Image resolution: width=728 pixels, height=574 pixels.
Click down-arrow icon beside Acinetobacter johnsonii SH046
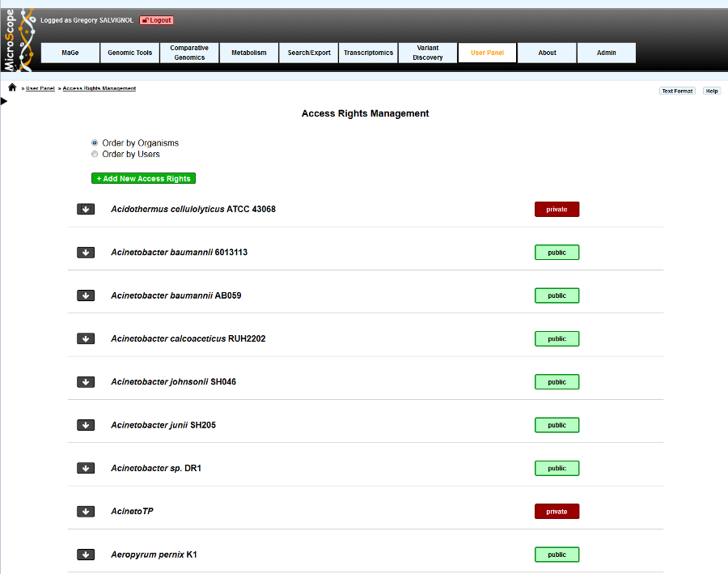86,382
